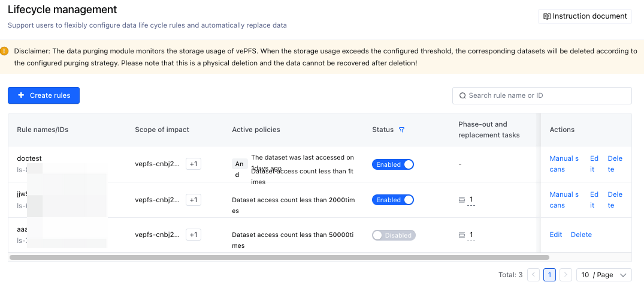Go to the previous page arrow
Viewport: 644px width, 288px height.
[534, 275]
